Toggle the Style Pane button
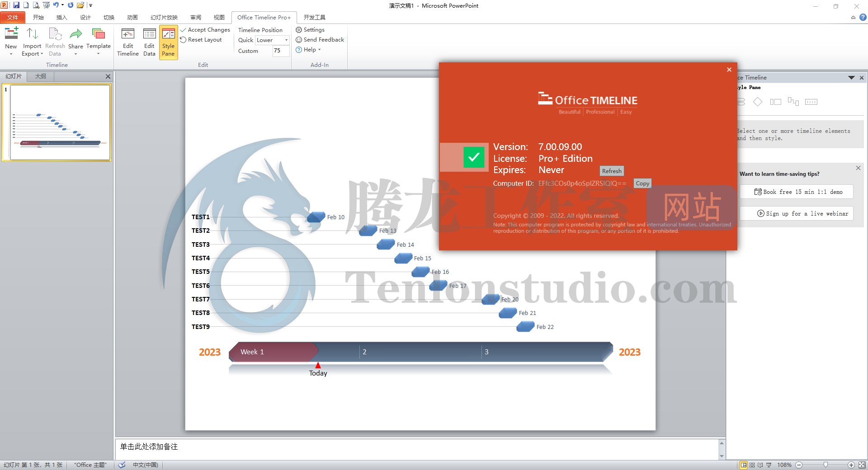Image resolution: width=868 pixels, height=470 pixels. coord(168,42)
